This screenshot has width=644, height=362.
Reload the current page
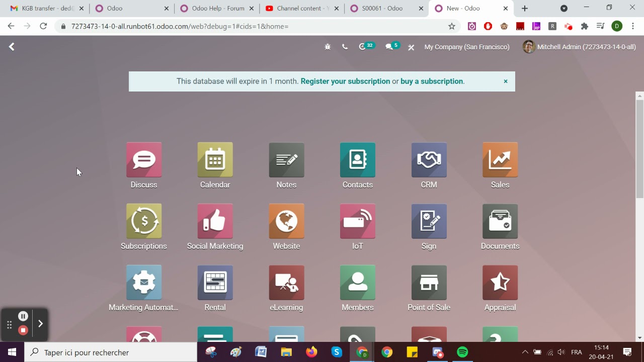tap(43, 26)
